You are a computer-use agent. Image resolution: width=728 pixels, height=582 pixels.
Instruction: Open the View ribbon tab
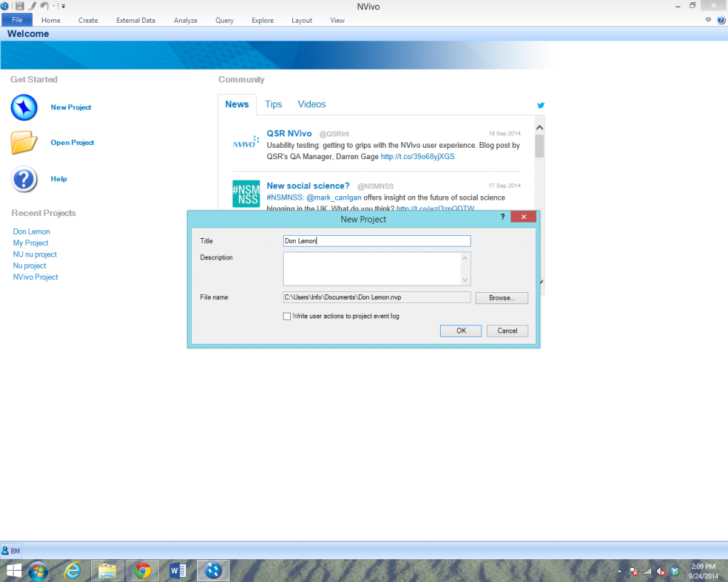337,21
